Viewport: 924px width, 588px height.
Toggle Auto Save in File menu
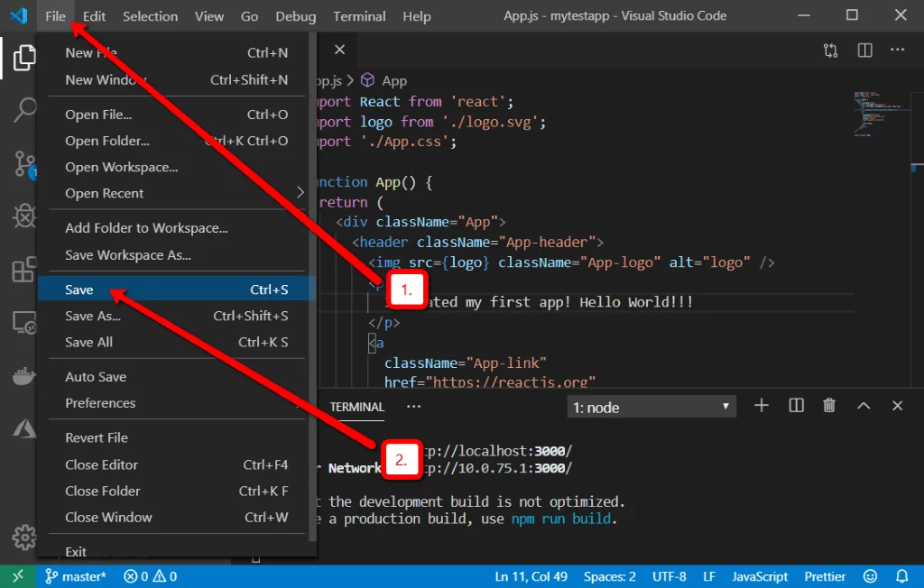(x=177, y=377)
